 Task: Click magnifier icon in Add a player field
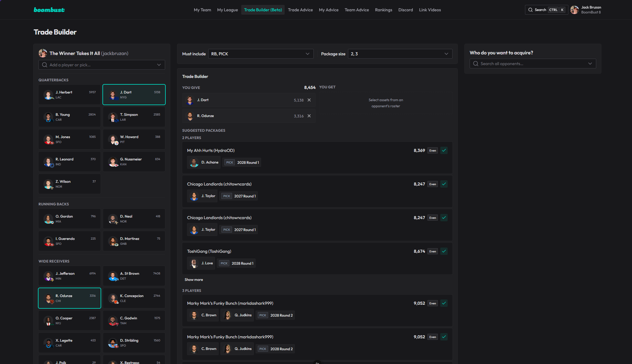point(45,65)
